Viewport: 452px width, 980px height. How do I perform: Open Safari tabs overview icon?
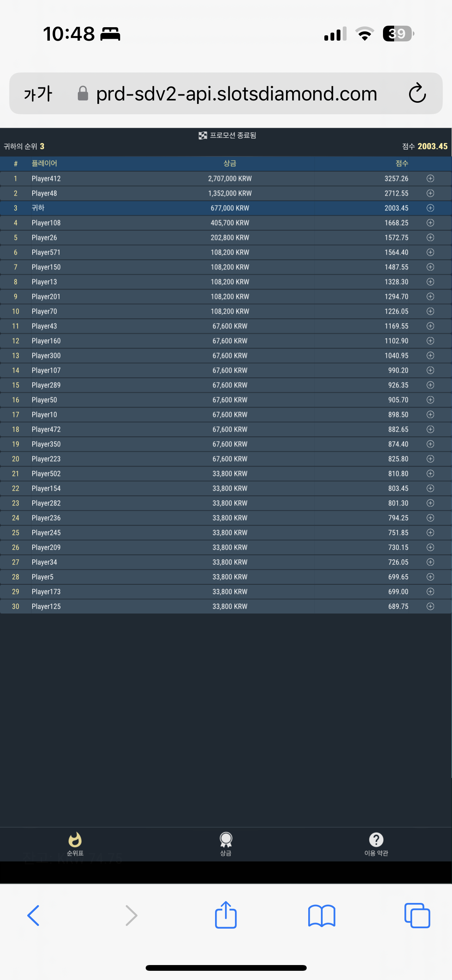417,916
